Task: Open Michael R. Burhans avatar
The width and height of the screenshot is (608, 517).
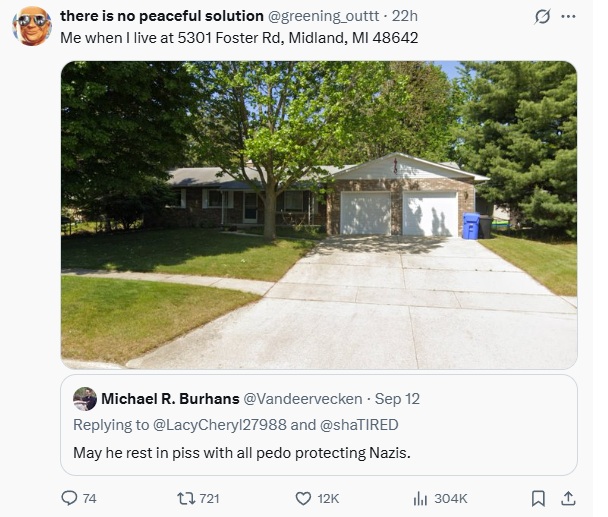Action: pos(85,399)
